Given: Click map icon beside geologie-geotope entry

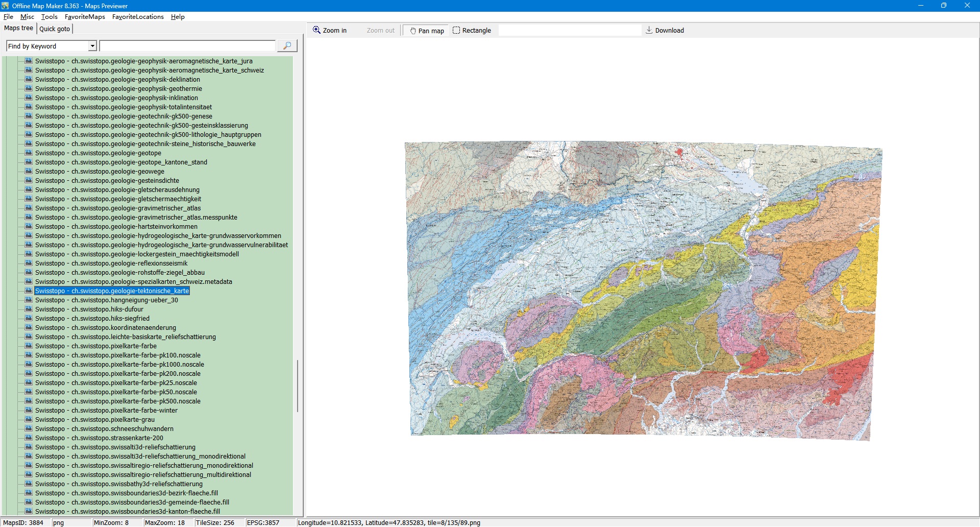Looking at the screenshot, I should tap(29, 153).
